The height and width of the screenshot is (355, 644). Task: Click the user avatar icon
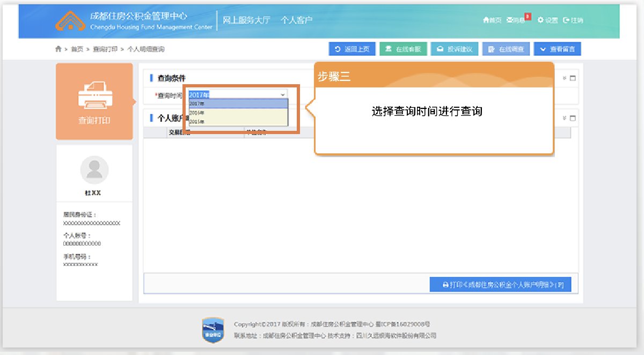click(94, 171)
